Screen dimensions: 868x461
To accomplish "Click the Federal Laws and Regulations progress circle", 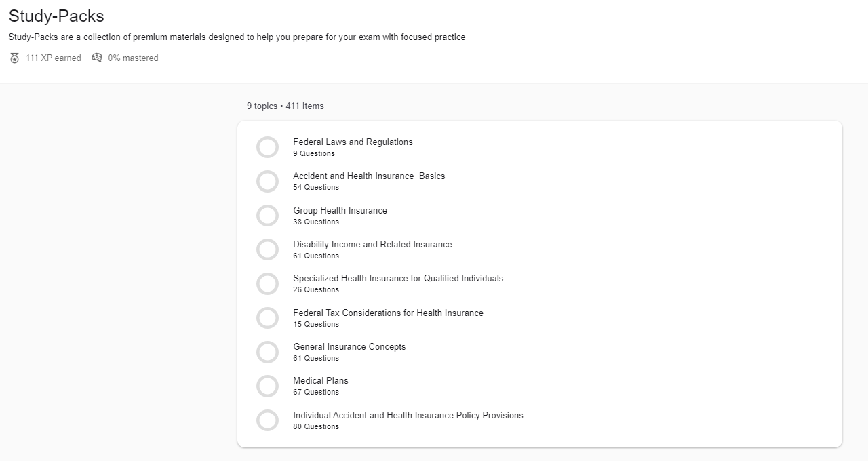I will point(267,147).
